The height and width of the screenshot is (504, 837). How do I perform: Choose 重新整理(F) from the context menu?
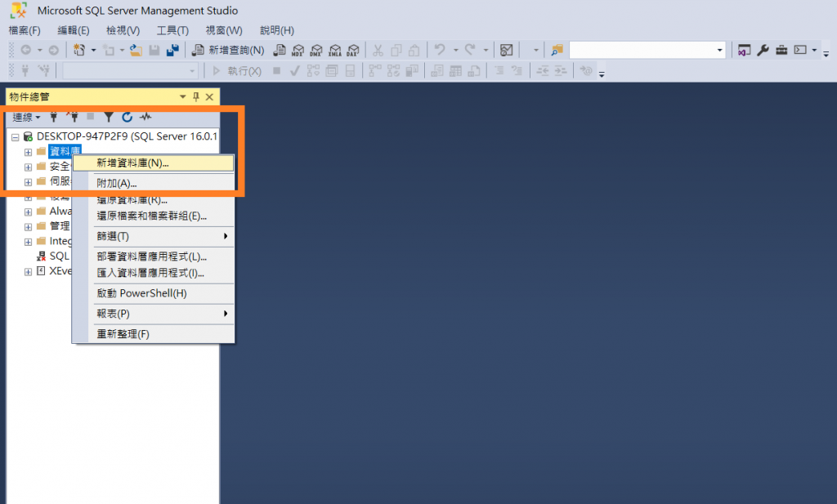point(154,334)
